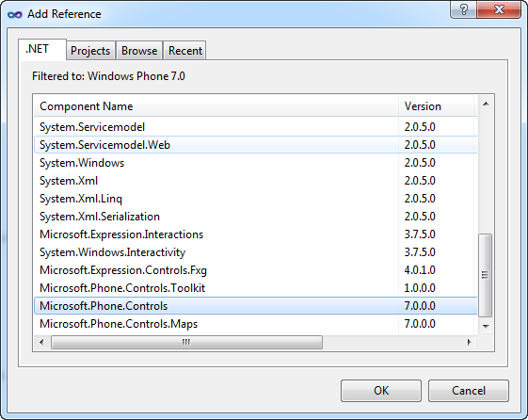Click the vertical scrollbar down arrow
Viewport: 528px width, 420px height.
click(x=486, y=326)
